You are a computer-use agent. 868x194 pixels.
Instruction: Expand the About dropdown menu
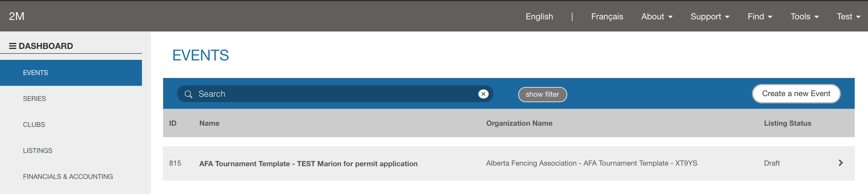coord(656,17)
